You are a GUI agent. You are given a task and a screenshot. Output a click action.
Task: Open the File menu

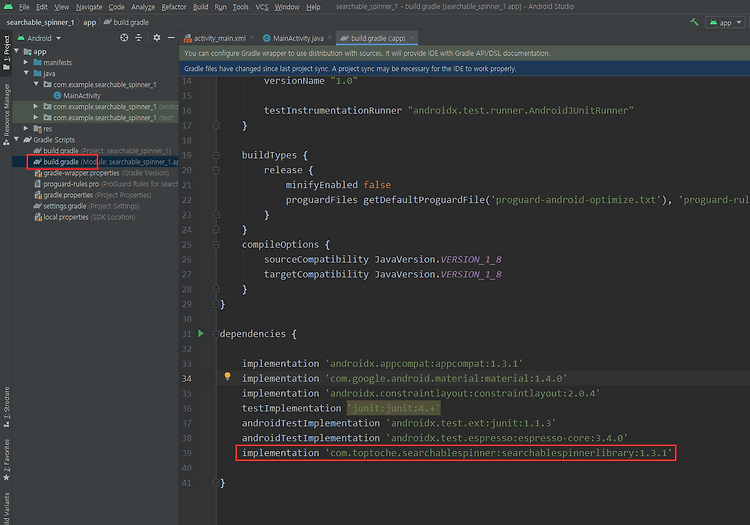click(24, 7)
